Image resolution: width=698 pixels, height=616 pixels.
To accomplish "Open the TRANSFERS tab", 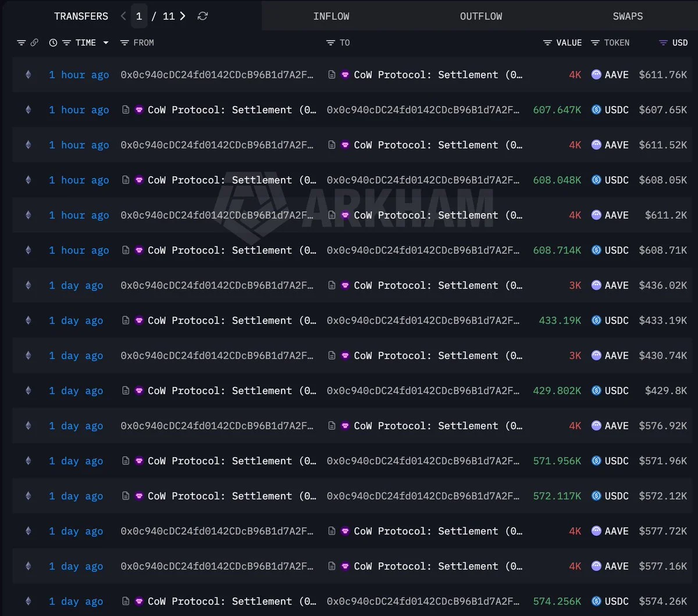I will (81, 16).
